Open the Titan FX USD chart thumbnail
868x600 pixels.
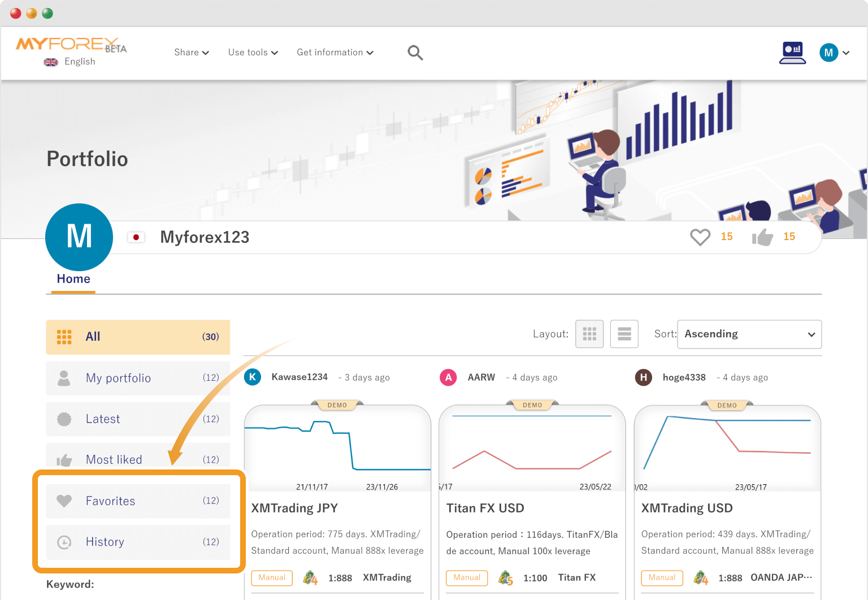pyautogui.click(x=532, y=448)
